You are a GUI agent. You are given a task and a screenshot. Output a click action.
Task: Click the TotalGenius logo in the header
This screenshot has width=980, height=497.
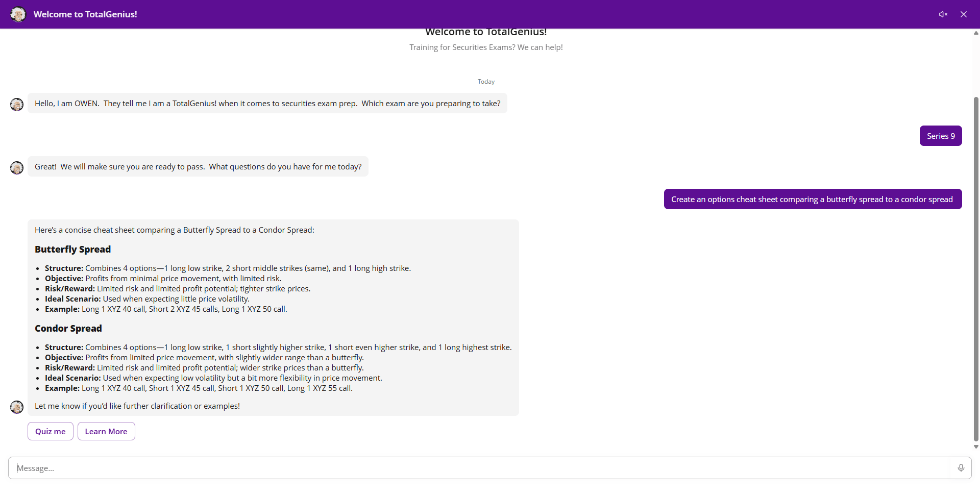tap(18, 14)
